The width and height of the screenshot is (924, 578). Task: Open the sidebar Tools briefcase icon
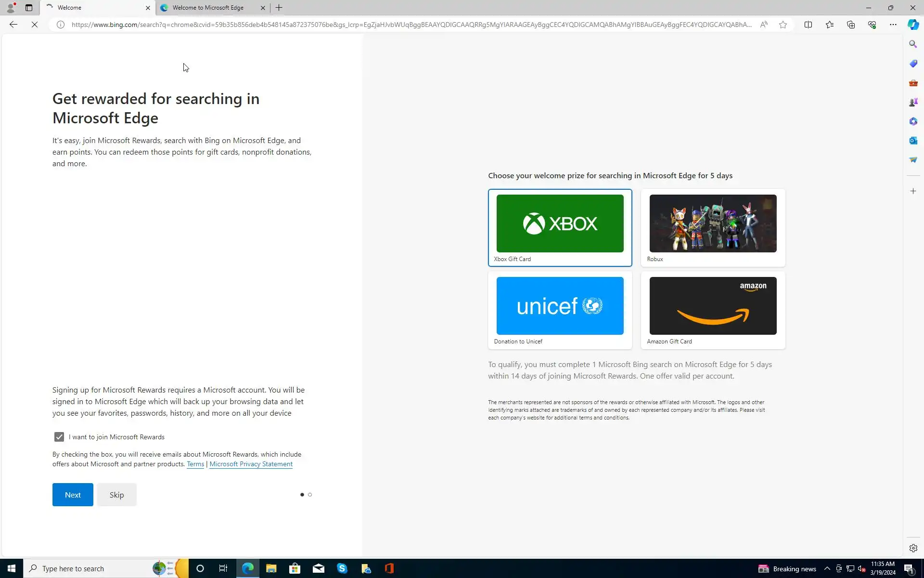click(913, 83)
